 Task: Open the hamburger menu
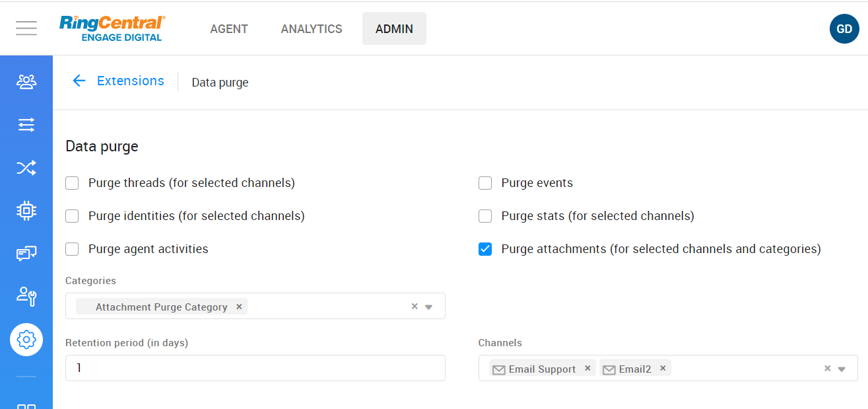coord(26,28)
